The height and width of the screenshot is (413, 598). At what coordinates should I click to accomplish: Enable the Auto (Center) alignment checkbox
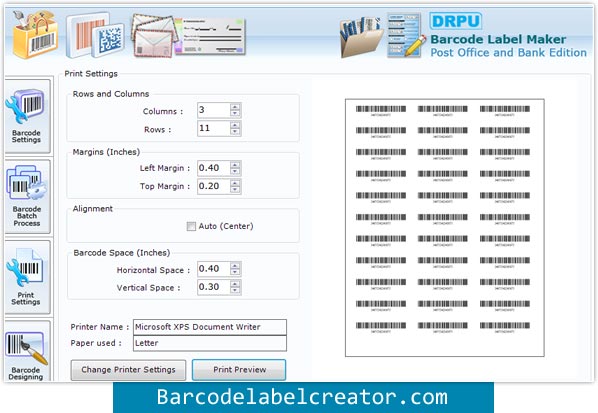pyautogui.click(x=191, y=226)
